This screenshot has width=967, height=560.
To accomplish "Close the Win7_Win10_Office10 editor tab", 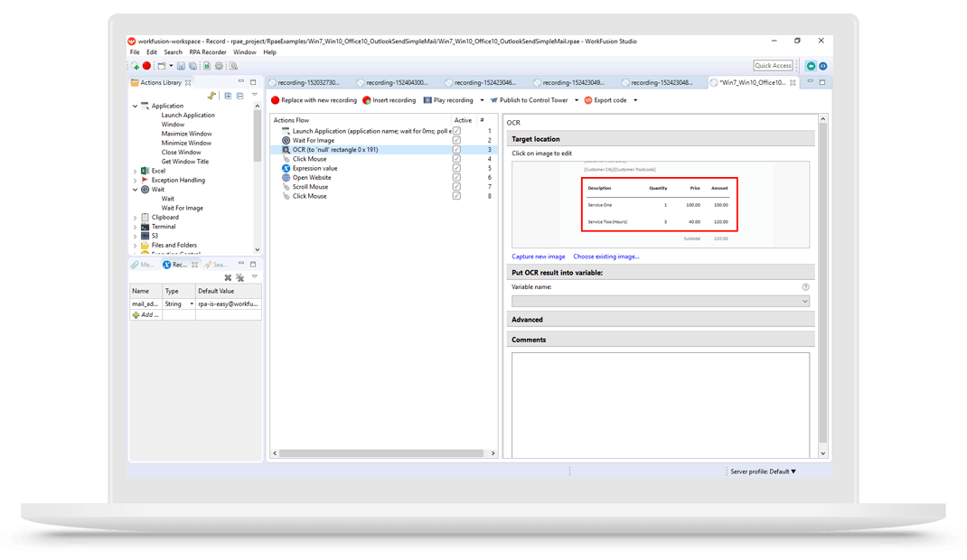I will [x=793, y=82].
